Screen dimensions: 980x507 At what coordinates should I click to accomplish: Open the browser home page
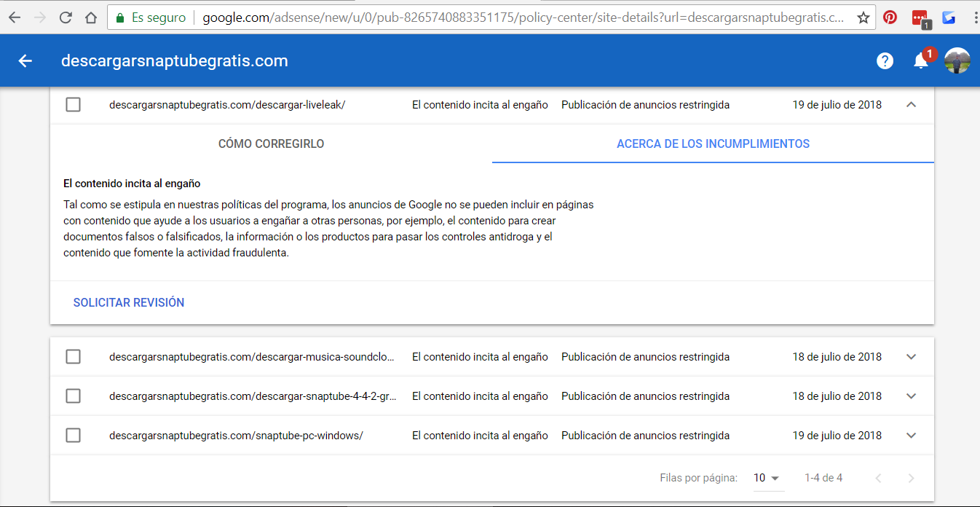click(90, 17)
